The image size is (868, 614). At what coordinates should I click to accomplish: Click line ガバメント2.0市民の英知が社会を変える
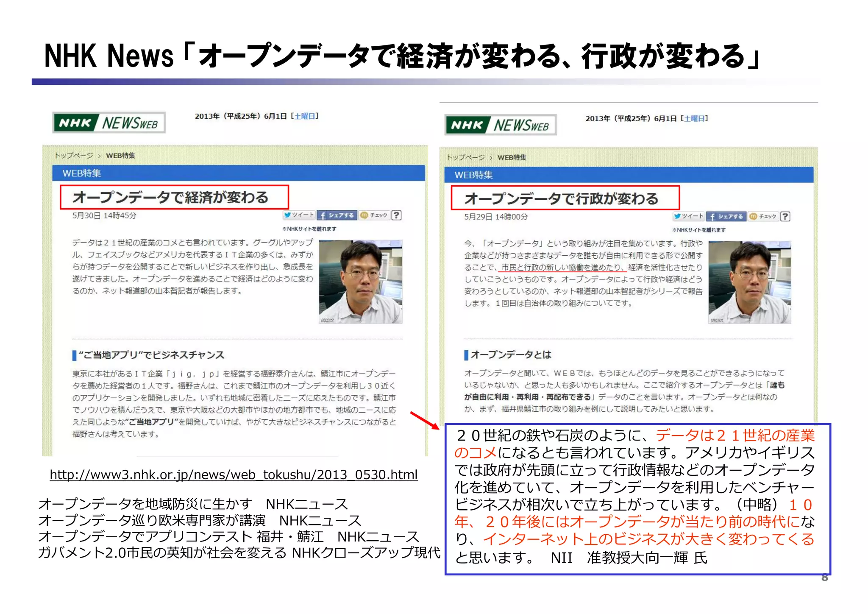(x=162, y=553)
